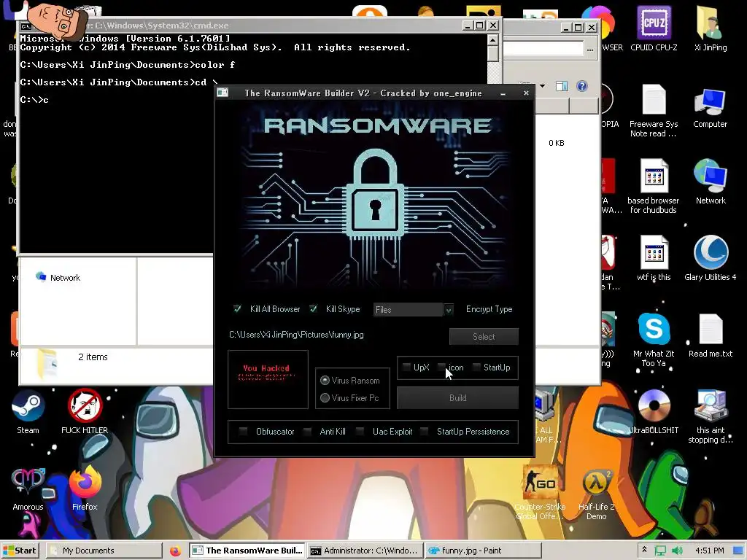The image size is (747, 560).
Task: Select the Virus Ransom radio option
Action: coord(325,381)
